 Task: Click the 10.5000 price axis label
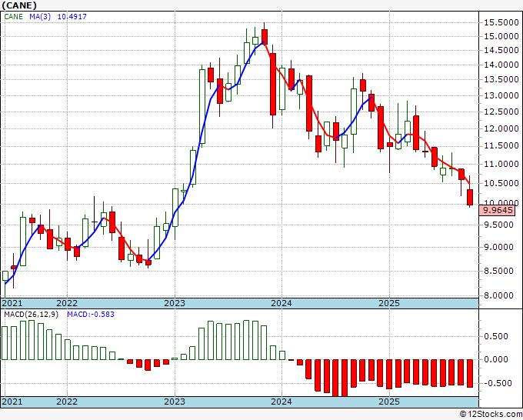(501, 183)
